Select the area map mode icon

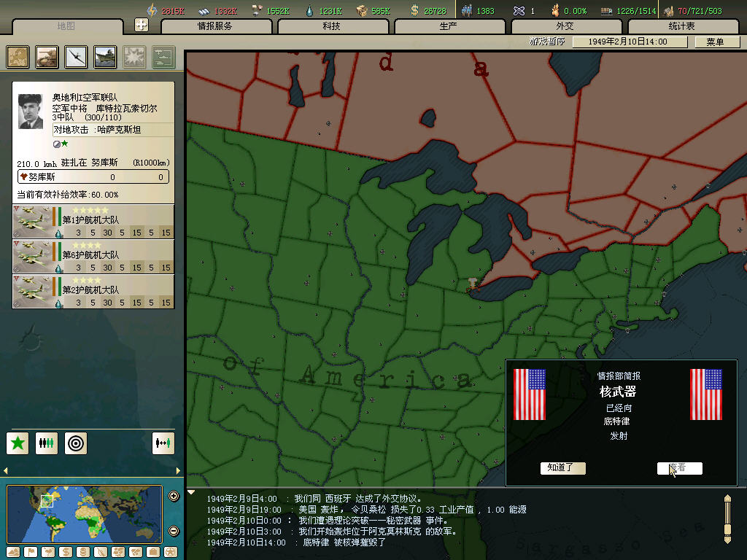[136, 553]
